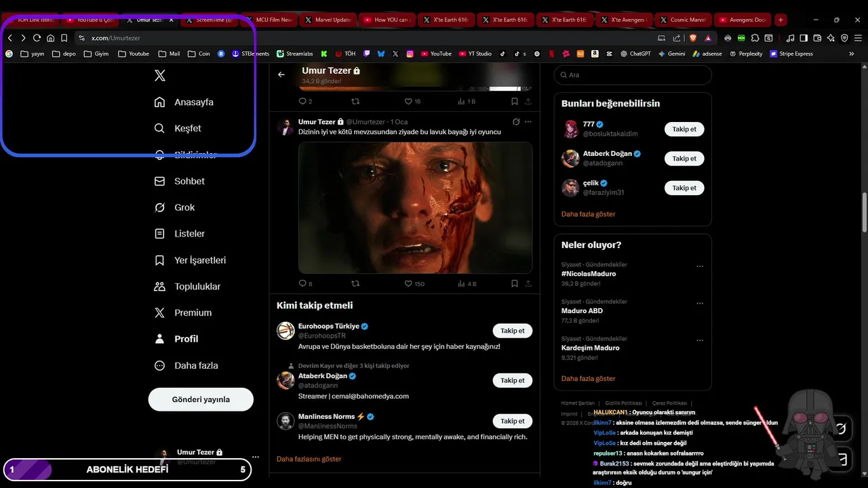Image resolution: width=868 pixels, height=488 pixels.
Task: Show hidden bookmarks with double chevron
Action: pyautogui.click(x=852, y=54)
